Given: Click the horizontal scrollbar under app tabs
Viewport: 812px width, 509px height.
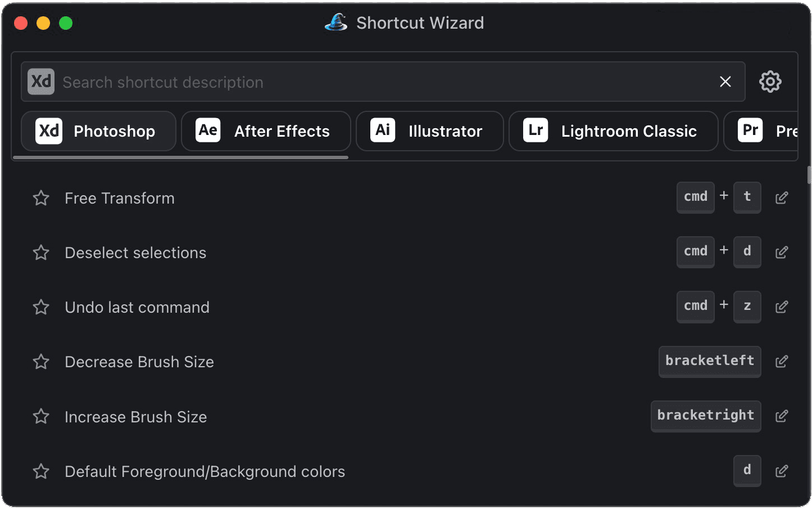Looking at the screenshot, I should pos(180,157).
